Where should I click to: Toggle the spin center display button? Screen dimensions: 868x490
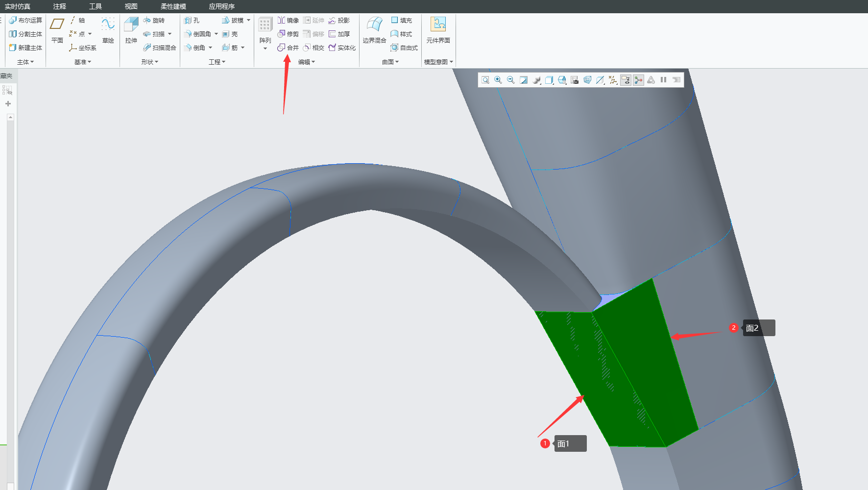(x=638, y=80)
